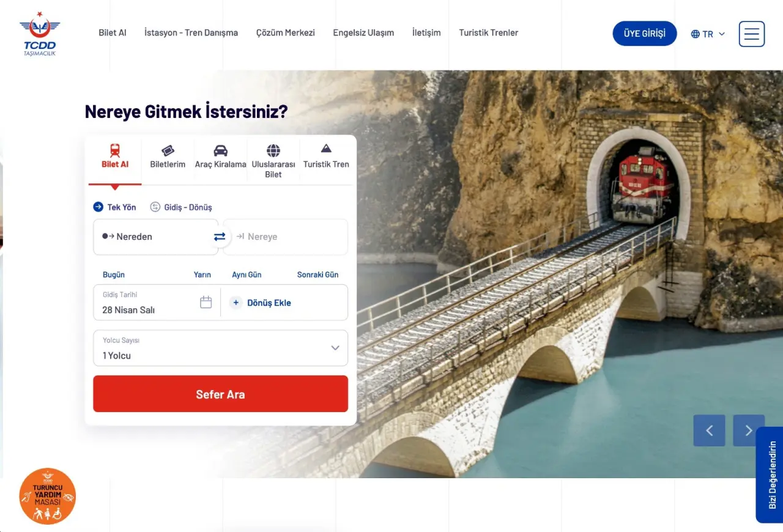Open the Biletlerim tab

168,157
